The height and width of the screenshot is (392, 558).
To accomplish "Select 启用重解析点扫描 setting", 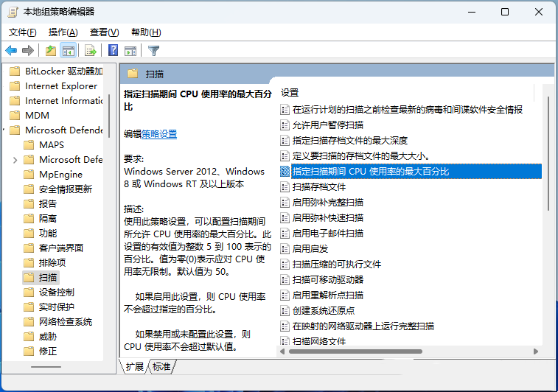I will pos(328,295).
